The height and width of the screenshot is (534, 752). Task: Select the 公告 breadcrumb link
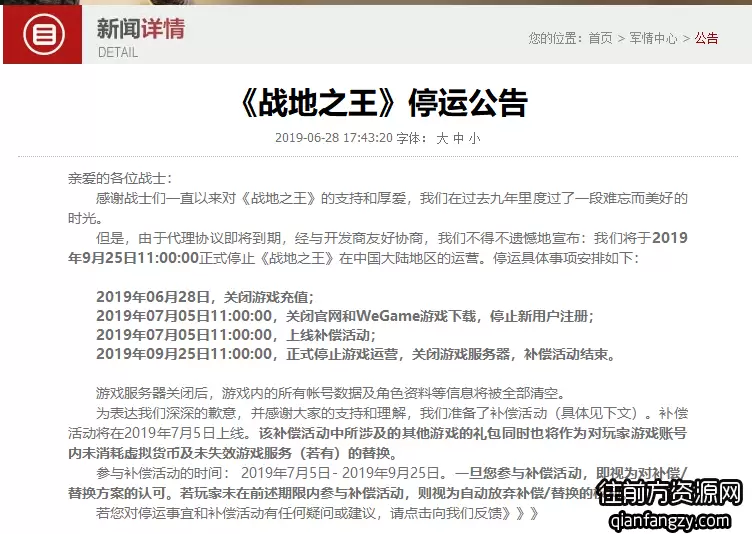click(x=706, y=38)
